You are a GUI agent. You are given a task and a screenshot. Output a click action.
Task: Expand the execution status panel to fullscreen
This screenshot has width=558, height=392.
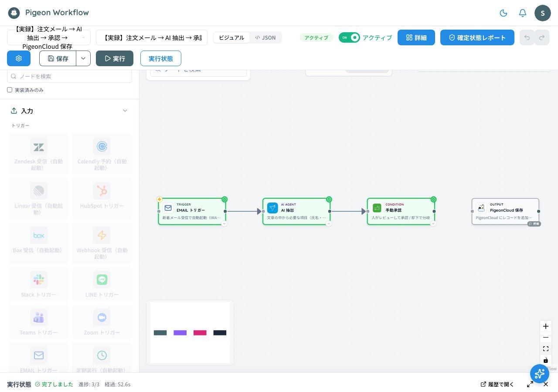click(530, 384)
